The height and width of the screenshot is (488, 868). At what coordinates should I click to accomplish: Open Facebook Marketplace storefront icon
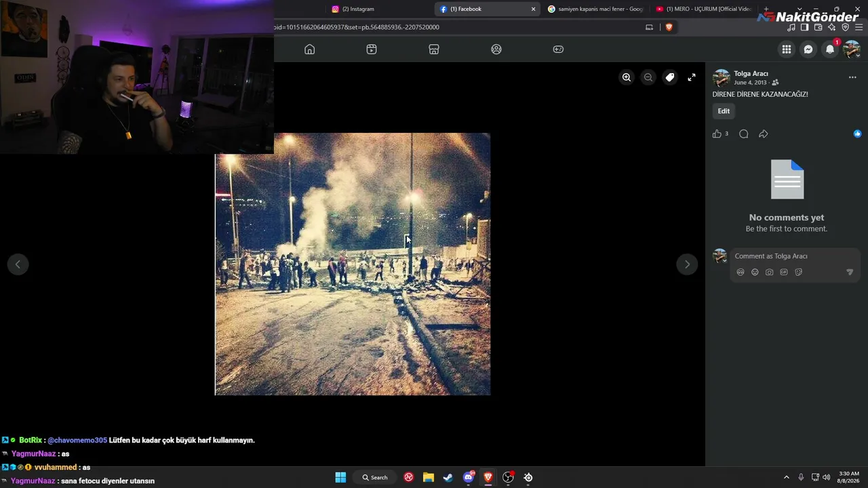click(x=434, y=49)
